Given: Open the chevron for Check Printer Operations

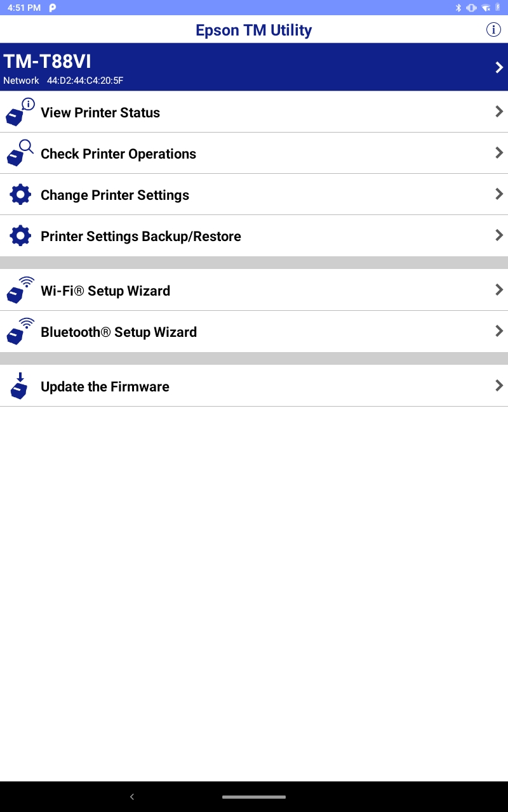Looking at the screenshot, I should [499, 153].
